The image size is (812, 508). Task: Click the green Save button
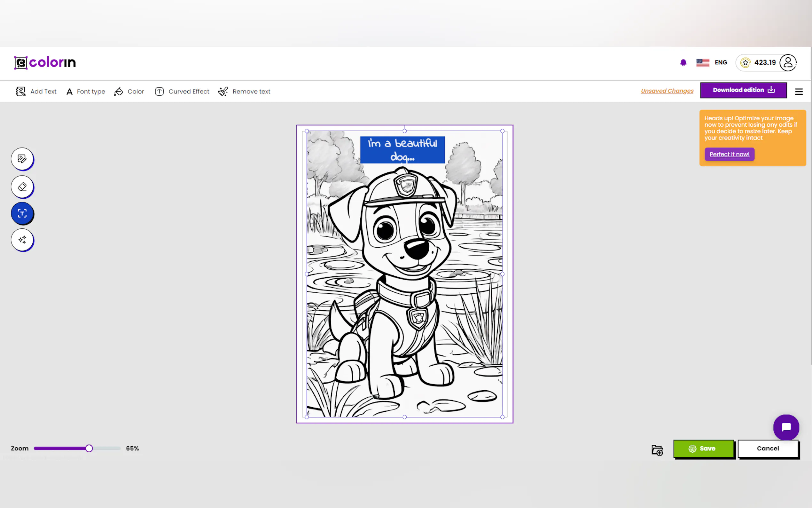[x=704, y=448]
